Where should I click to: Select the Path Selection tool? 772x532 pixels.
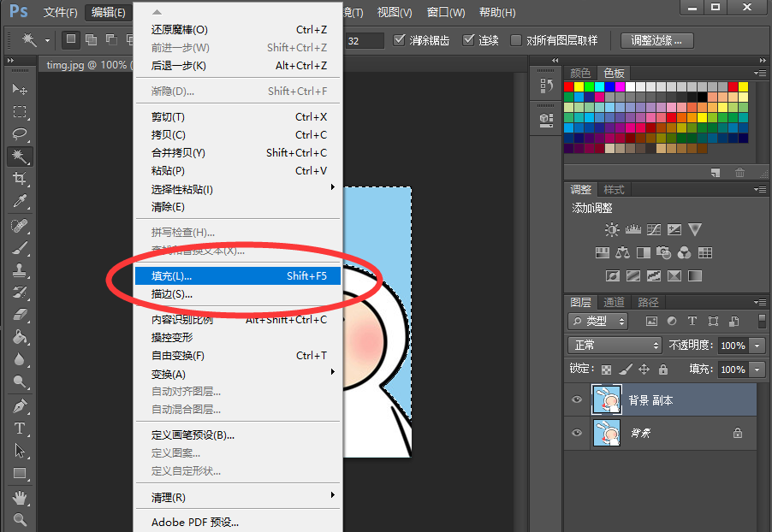pyautogui.click(x=20, y=451)
